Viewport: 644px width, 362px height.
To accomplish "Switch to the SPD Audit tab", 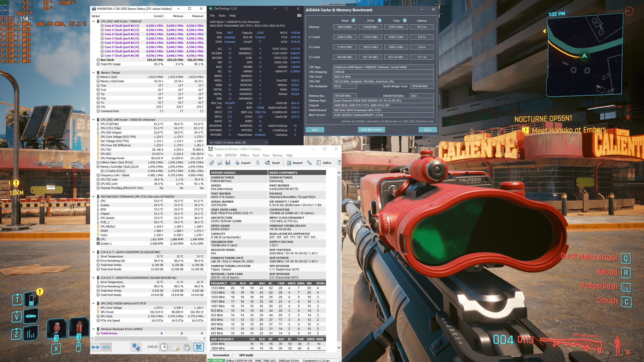I will point(246,355).
